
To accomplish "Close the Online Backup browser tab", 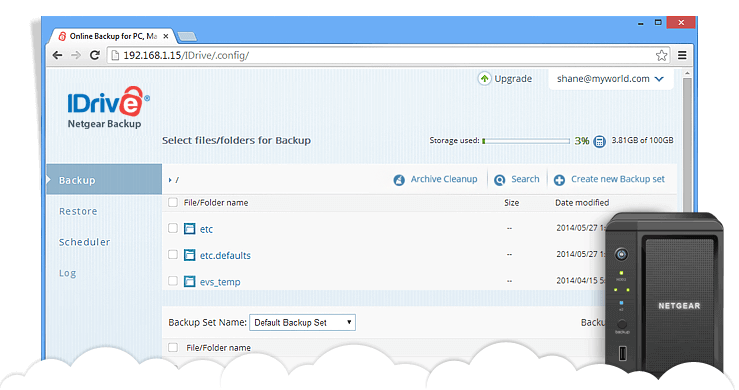I will click(x=166, y=36).
